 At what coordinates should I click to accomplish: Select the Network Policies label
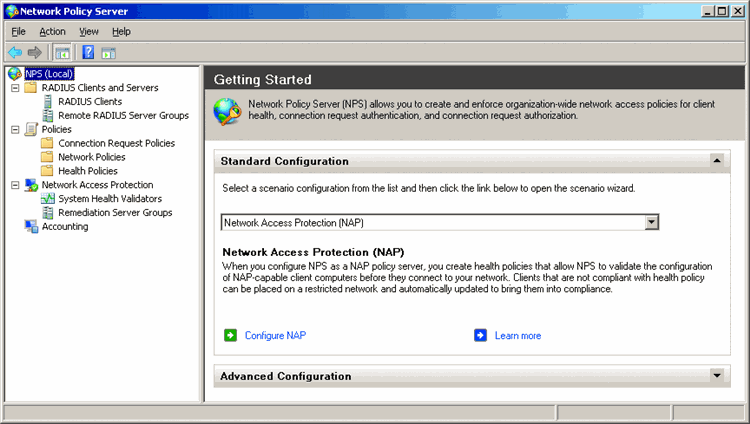point(91,157)
